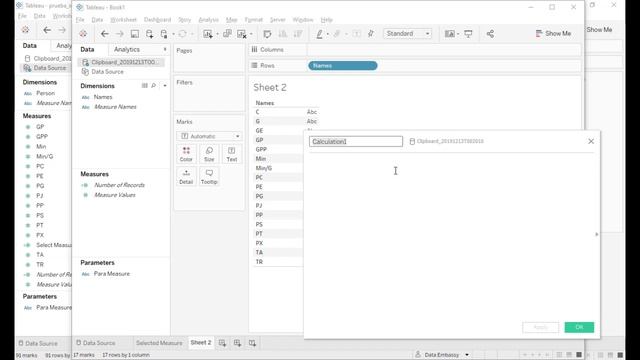The height and width of the screenshot is (360, 640).
Task: Open the Format menu
Action: point(253,20)
